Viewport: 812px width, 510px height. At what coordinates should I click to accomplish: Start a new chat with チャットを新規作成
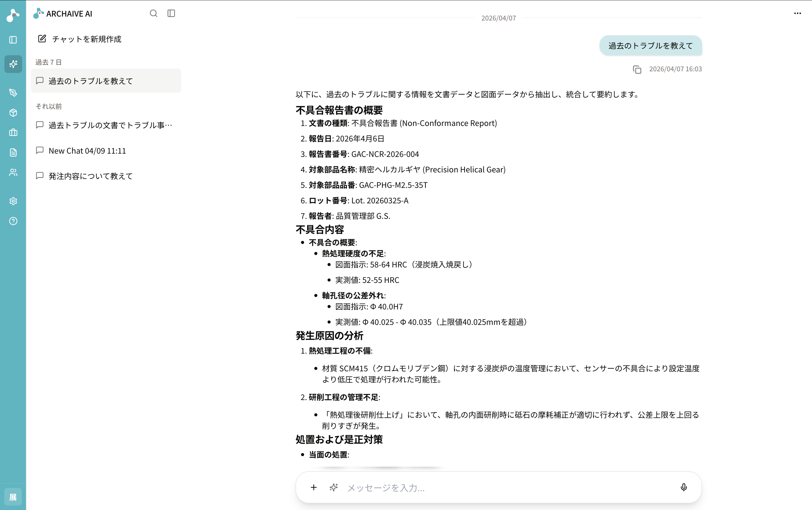click(x=80, y=39)
